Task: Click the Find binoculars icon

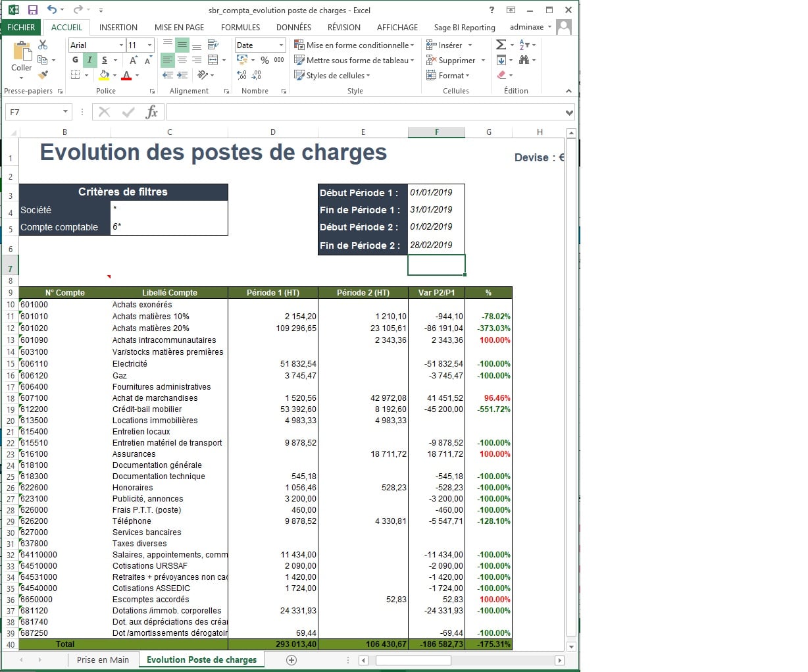Action: tap(524, 60)
